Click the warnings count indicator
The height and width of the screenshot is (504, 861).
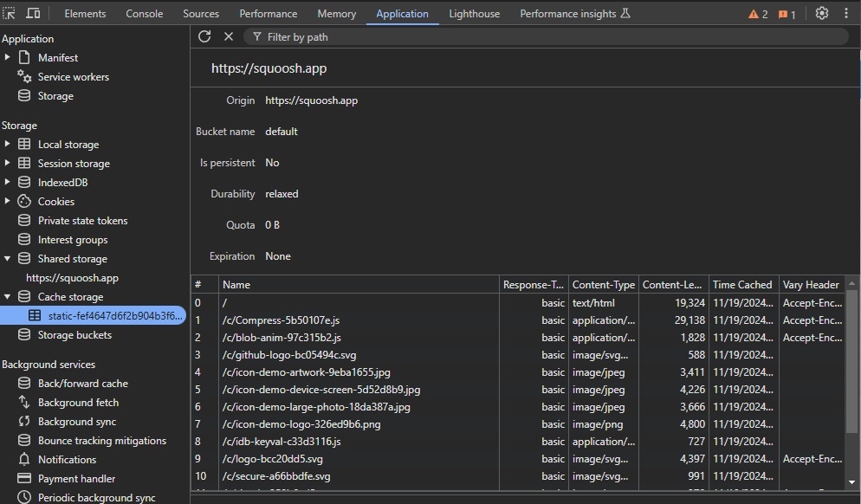pos(758,14)
